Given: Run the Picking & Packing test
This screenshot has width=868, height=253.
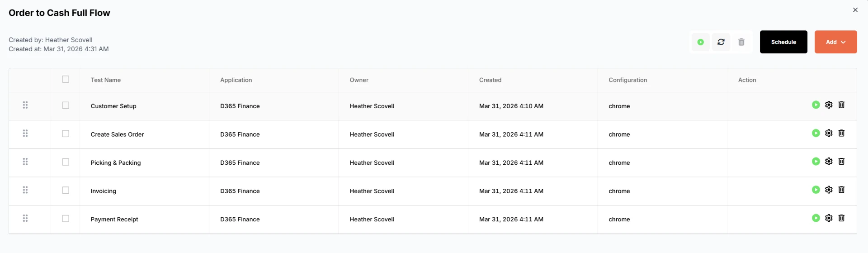Looking at the screenshot, I should [x=816, y=162].
